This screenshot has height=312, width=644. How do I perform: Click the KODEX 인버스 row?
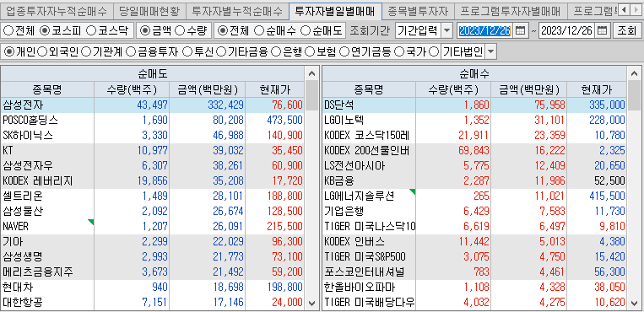(474, 242)
